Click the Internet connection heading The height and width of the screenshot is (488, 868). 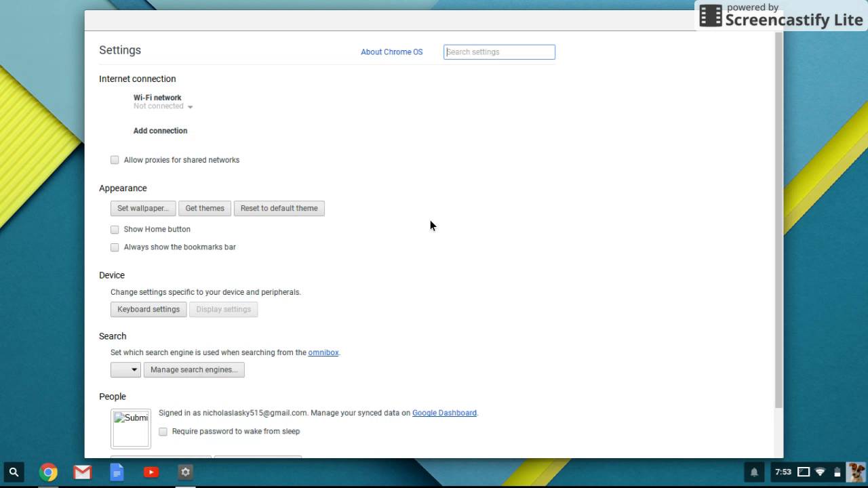(137, 79)
